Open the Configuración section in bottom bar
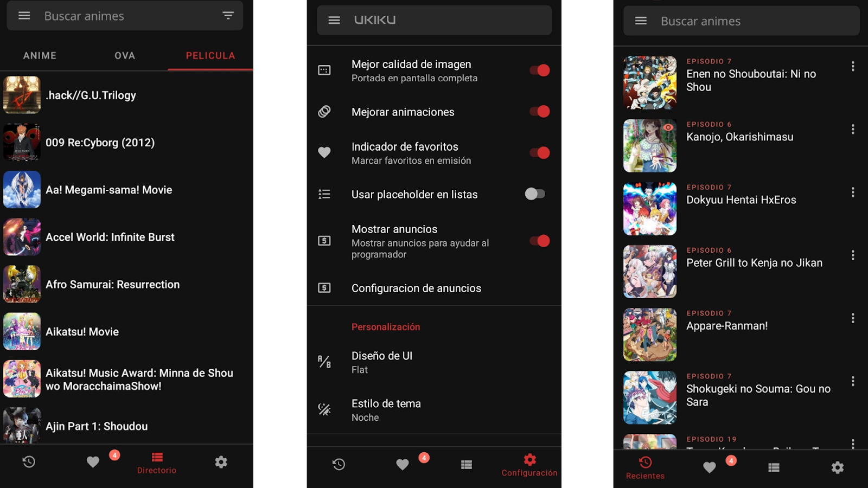The height and width of the screenshot is (488, 868). 529,464
